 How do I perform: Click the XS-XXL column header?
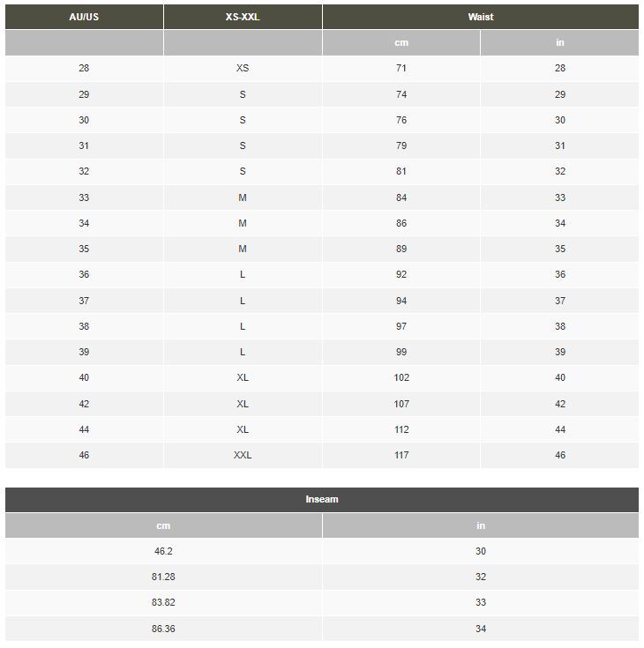tap(243, 17)
